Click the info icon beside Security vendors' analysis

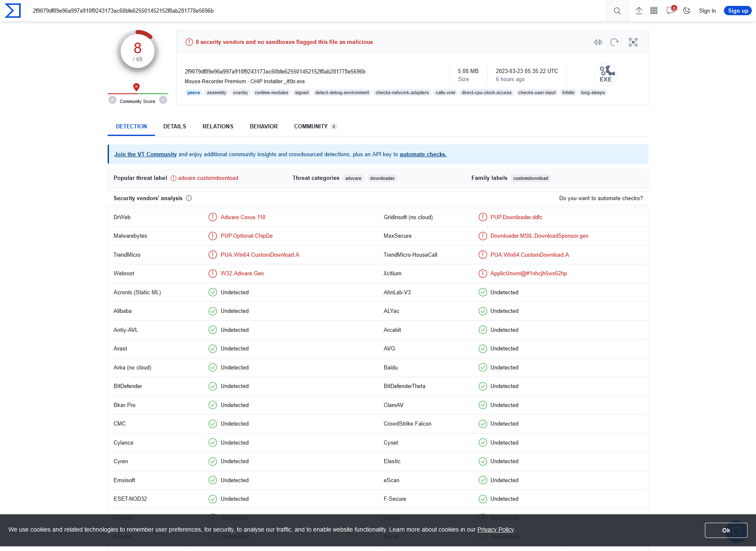(189, 198)
